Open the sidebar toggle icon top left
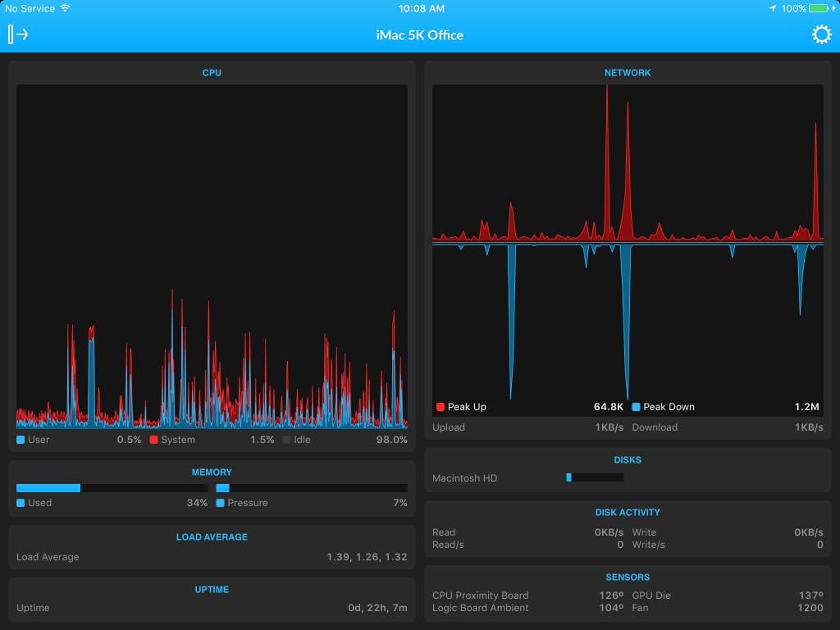840x630 pixels. click(16, 34)
